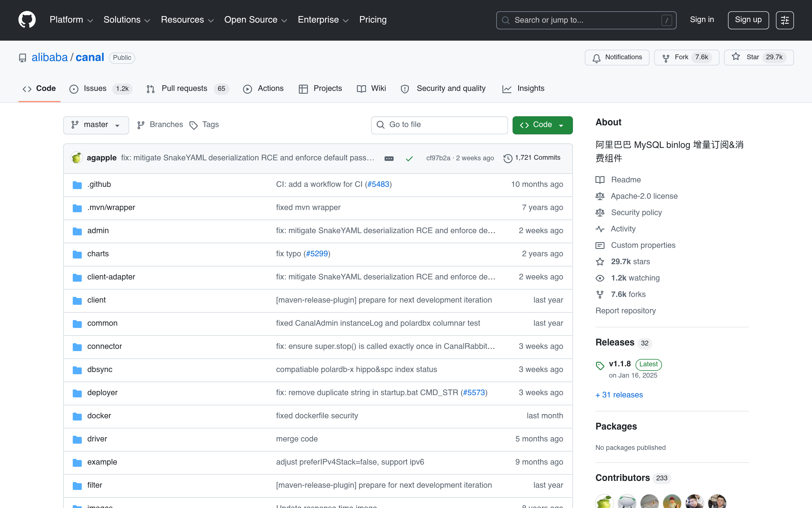Expand the Platform menu
Screen dimensions: 812x508
71,20
